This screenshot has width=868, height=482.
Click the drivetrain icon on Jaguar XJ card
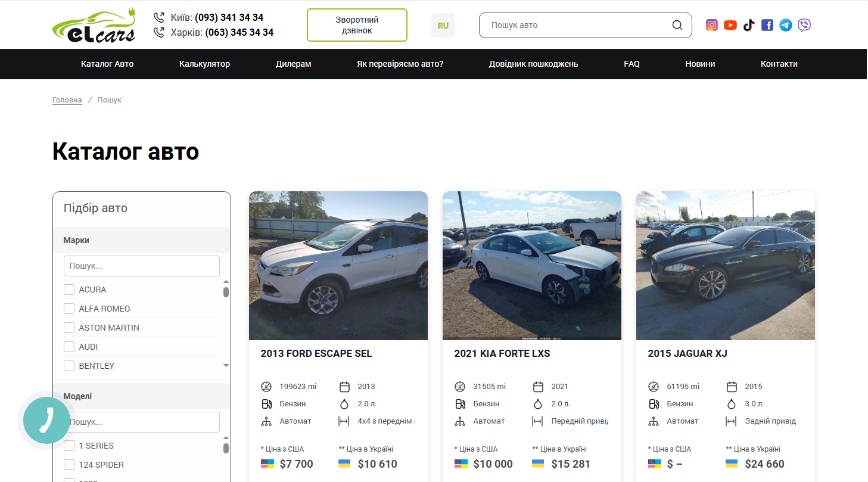pyautogui.click(x=731, y=421)
